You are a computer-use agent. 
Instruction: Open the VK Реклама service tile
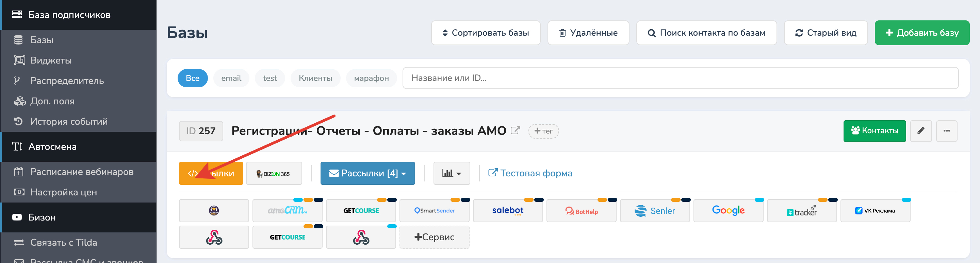click(x=875, y=211)
